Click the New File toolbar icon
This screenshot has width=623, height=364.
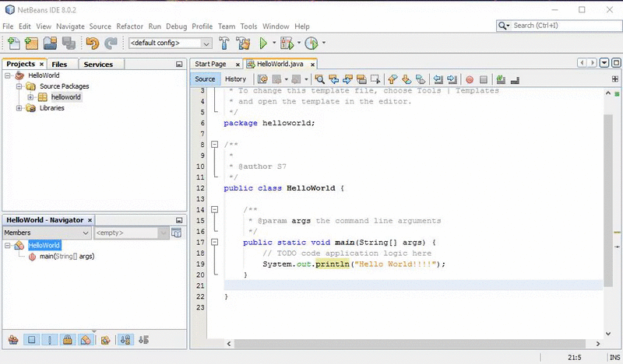(x=14, y=43)
